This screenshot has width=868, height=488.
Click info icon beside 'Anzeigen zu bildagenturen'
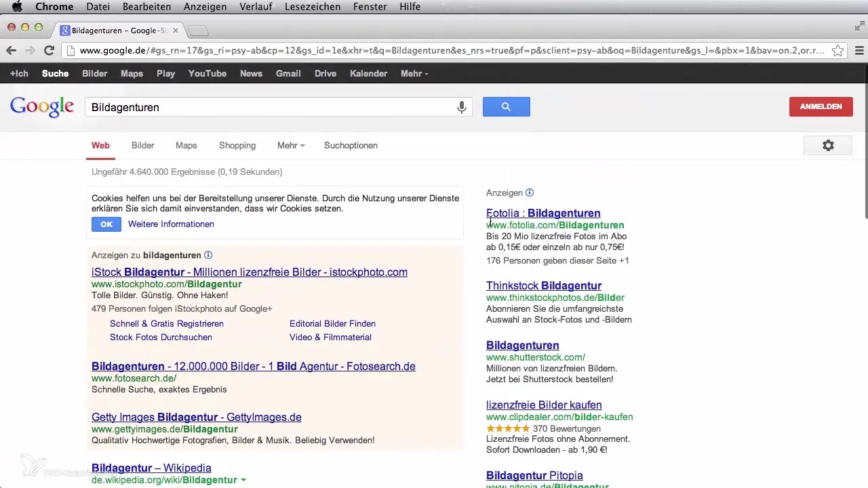208,256
